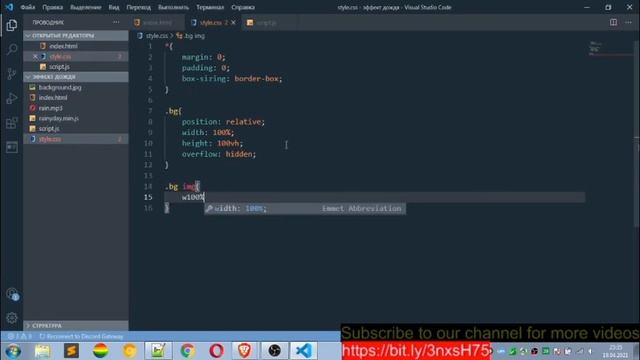Select index.html in open editors list

(x=76, y=46)
